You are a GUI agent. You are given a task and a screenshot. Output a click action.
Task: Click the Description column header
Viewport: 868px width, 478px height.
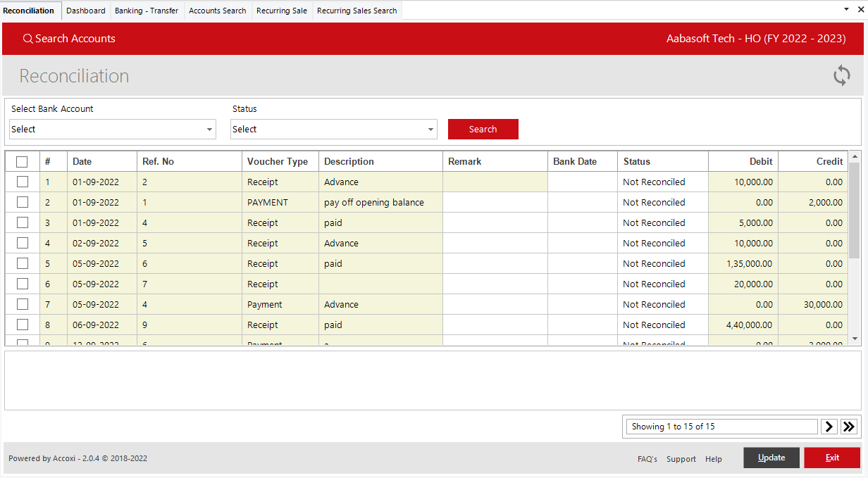click(380, 162)
